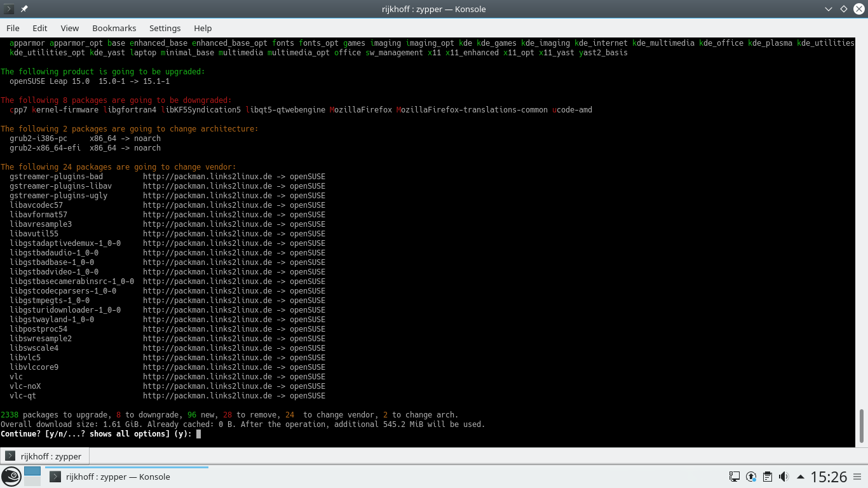
Task: Click the 'libvlccore9' package name
Action: point(34,367)
